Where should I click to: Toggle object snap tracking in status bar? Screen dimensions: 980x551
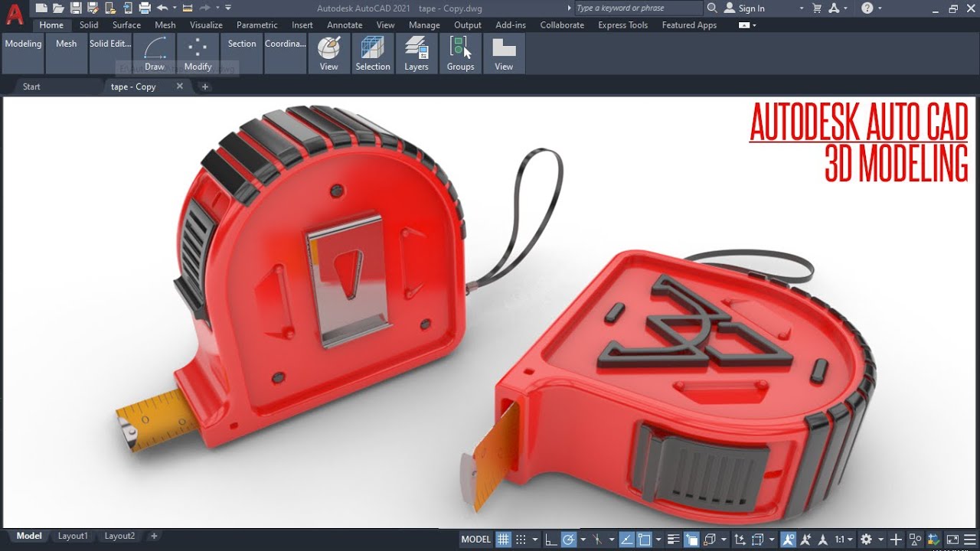coord(626,539)
